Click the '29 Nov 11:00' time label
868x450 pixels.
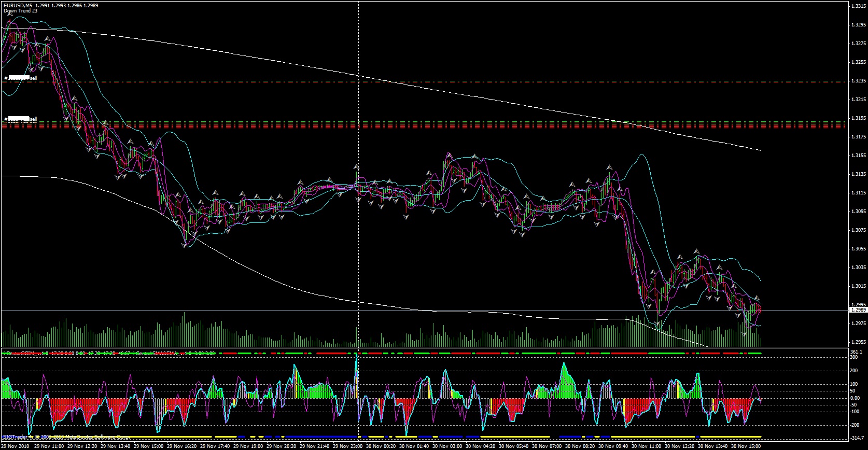pyautogui.click(x=49, y=446)
